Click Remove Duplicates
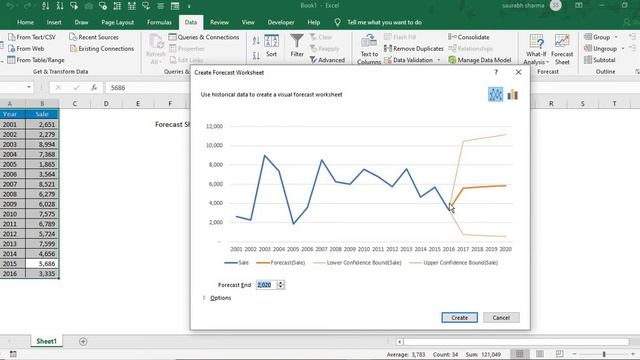640x360 pixels. [413, 48]
